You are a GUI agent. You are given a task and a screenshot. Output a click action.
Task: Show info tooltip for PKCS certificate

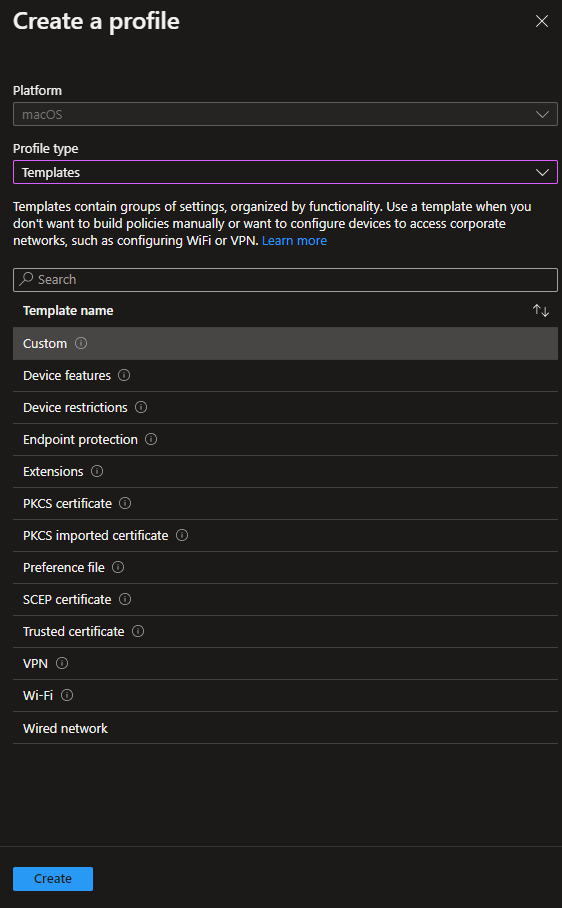(125, 503)
